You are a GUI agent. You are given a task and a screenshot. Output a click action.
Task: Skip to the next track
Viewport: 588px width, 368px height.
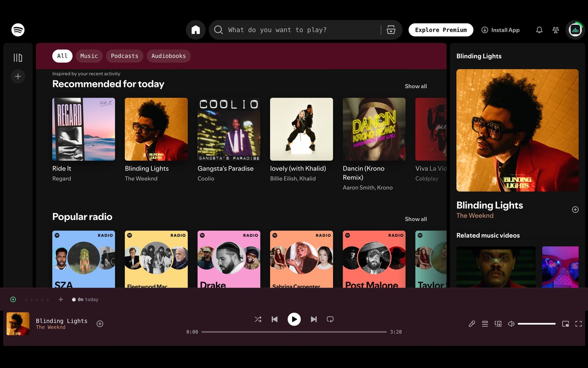(314, 319)
